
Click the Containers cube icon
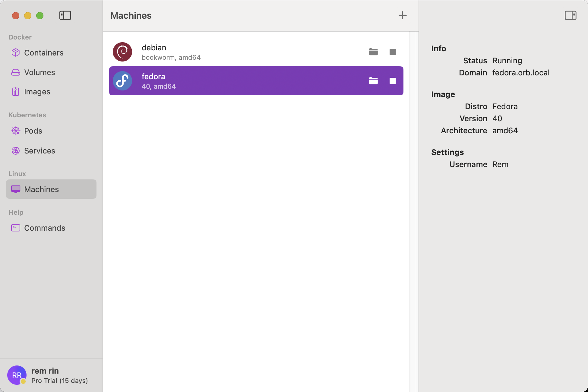16,53
